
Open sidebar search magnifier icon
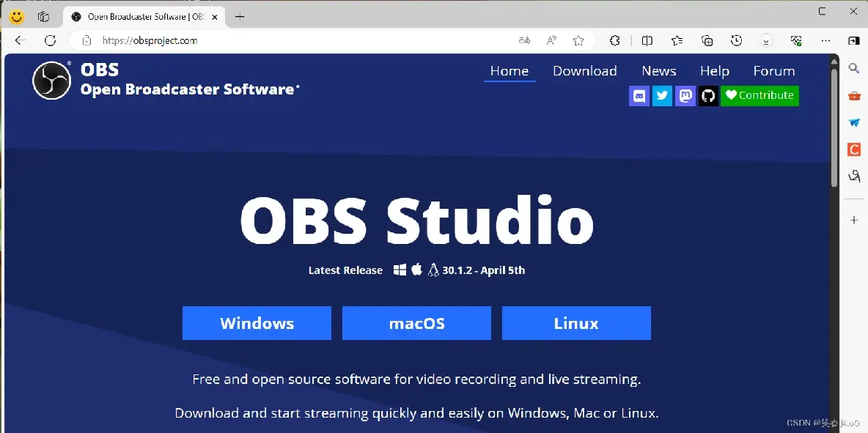(x=853, y=67)
